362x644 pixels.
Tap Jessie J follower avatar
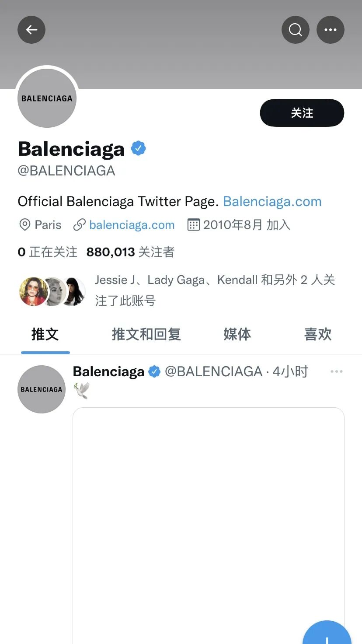coord(33,291)
